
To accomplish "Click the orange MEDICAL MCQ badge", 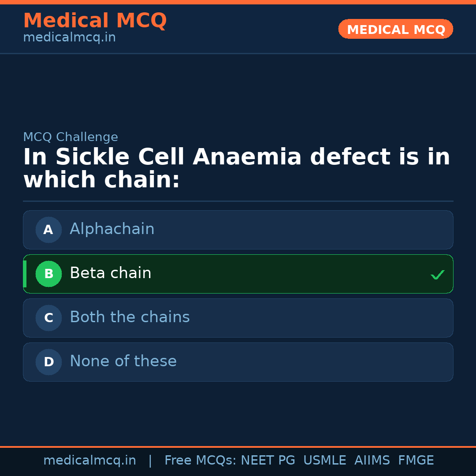I will click(395, 29).
